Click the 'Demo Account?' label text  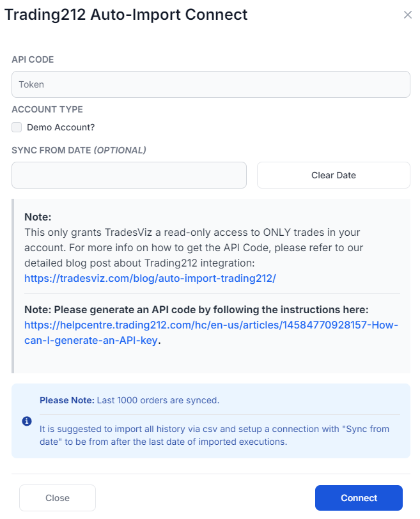pos(61,127)
